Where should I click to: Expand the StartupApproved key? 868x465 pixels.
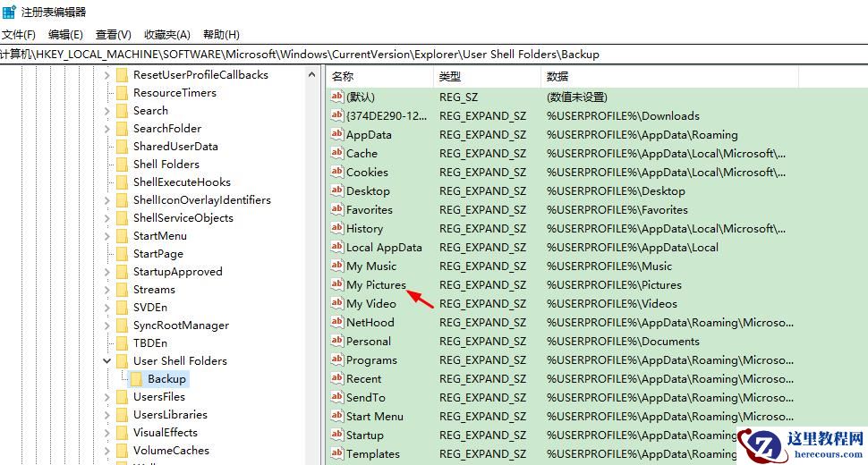[x=106, y=272]
